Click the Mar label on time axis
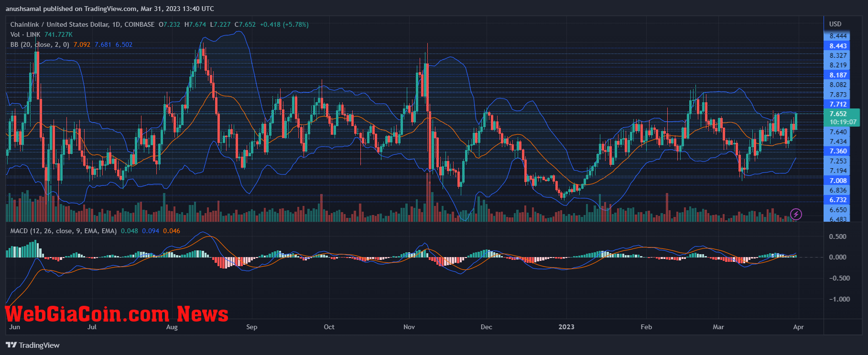868x355 pixels. point(718,327)
